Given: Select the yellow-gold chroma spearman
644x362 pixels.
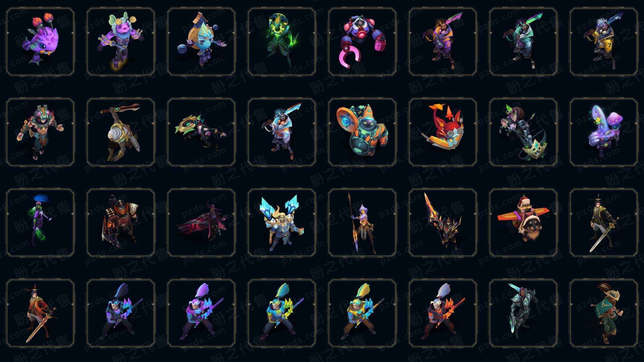Looking at the screenshot, I should (362, 313).
